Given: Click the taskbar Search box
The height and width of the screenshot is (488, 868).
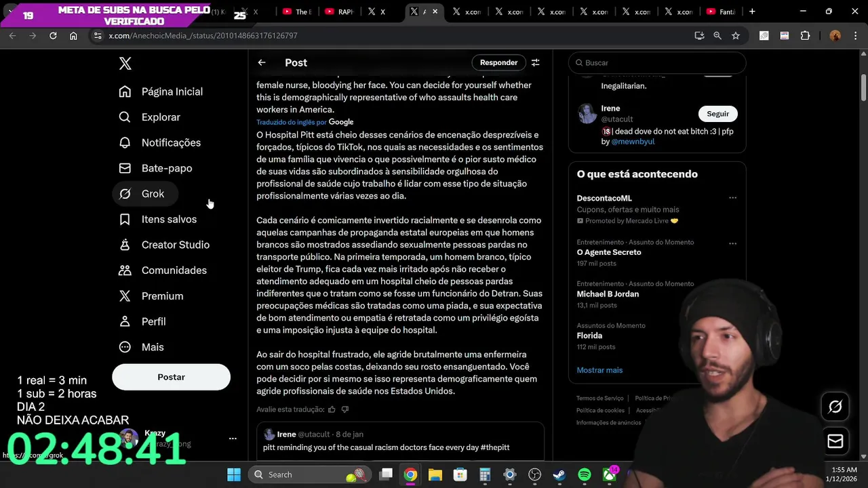Looking at the screenshot, I should tap(309, 474).
